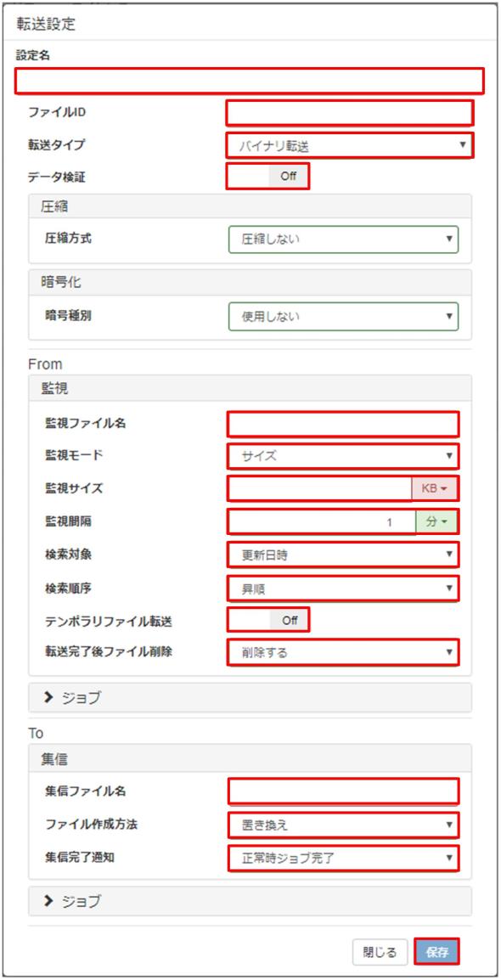Screen dimensions: 501x980
Task: Open the 圧縮方式 dropdown
Action: point(344,239)
